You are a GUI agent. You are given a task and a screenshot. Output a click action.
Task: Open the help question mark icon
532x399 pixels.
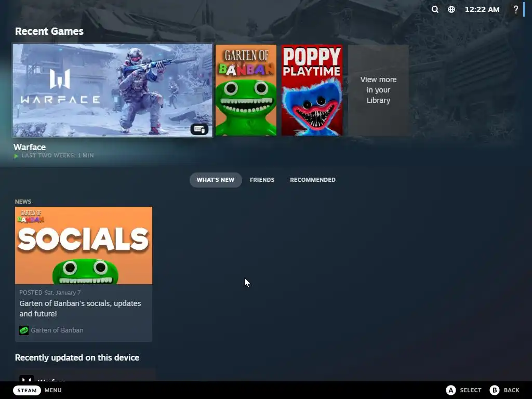pos(516,9)
